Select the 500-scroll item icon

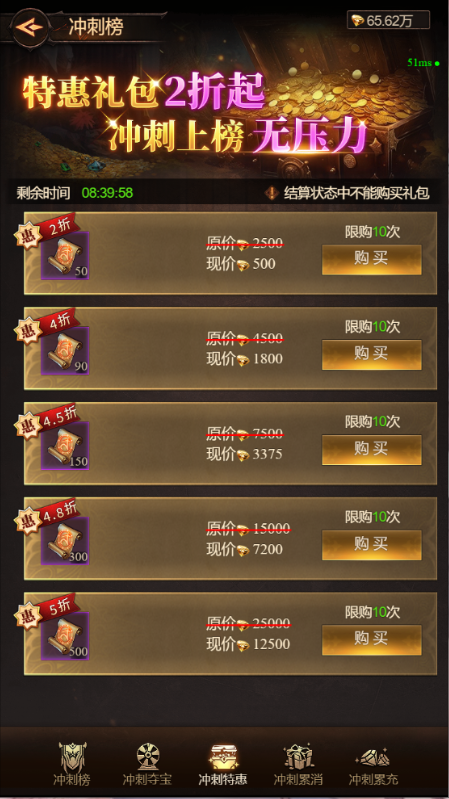[x=65, y=636]
